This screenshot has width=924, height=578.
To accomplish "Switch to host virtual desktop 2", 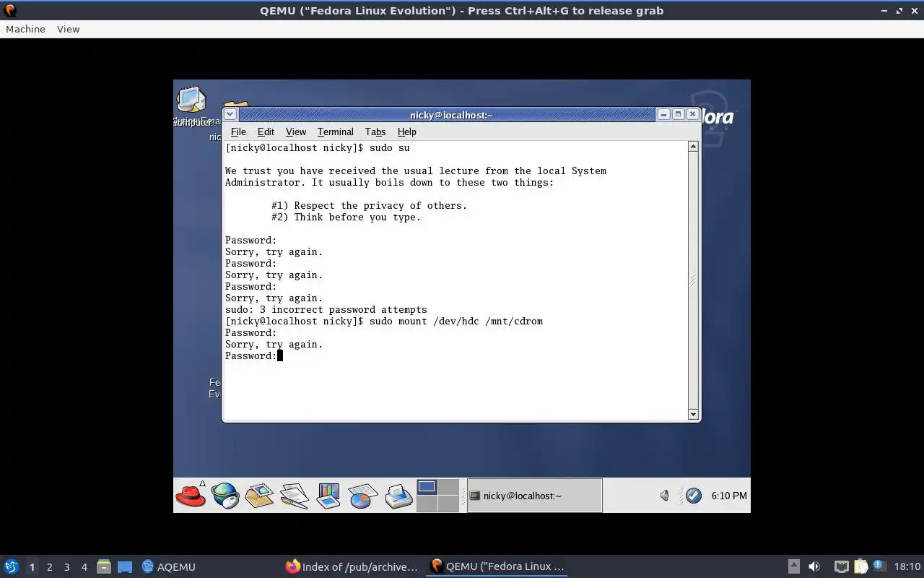I will coord(49,566).
